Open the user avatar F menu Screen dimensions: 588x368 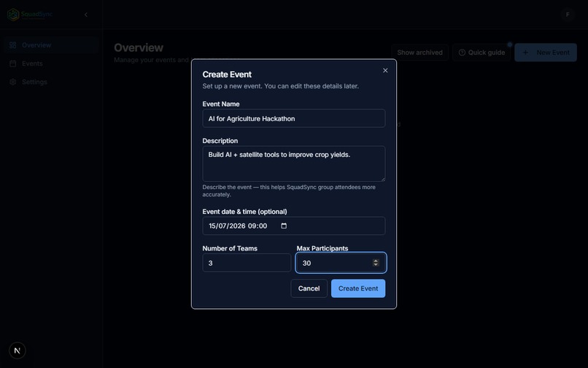568,15
